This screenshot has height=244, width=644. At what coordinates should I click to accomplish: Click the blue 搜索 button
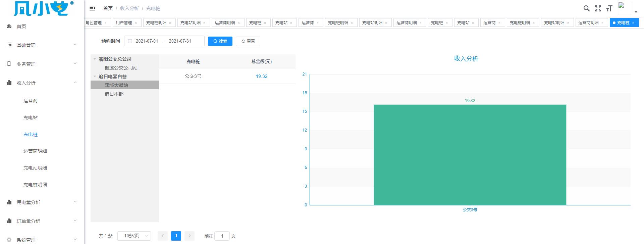(x=220, y=41)
